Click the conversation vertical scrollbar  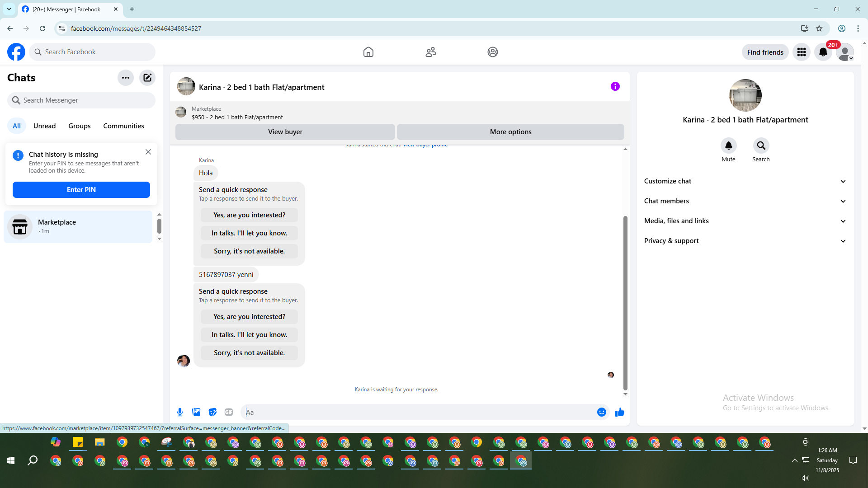pyautogui.click(x=625, y=303)
